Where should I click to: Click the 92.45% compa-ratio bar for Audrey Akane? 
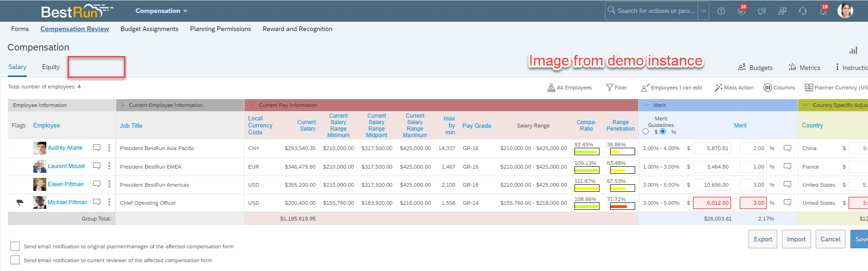(587, 151)
